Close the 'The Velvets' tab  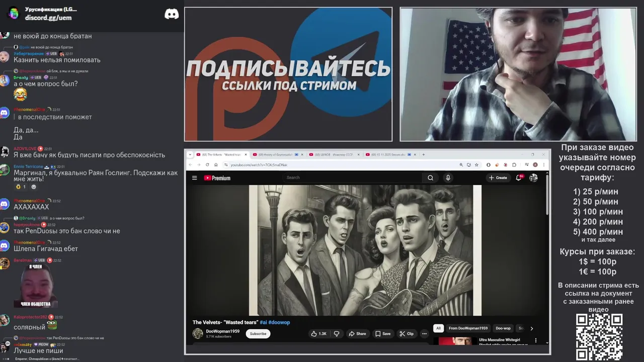tap(246, 154)
